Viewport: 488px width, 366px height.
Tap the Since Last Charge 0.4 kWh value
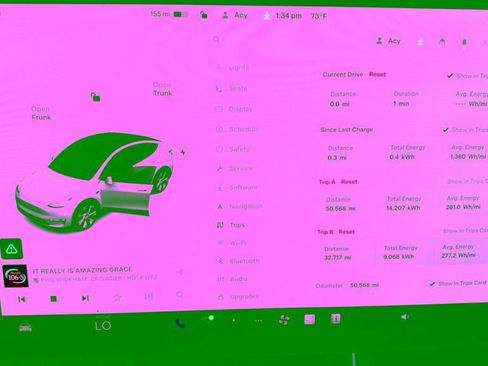tap(402, 156)
